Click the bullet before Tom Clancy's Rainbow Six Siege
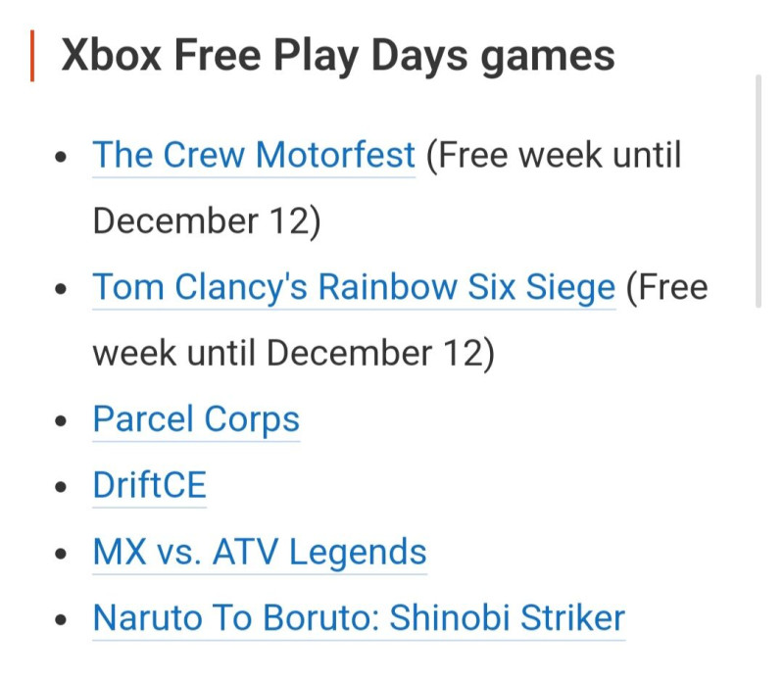Screen dimensions: 784x682 pyautogui.click(x=63, y=290)
